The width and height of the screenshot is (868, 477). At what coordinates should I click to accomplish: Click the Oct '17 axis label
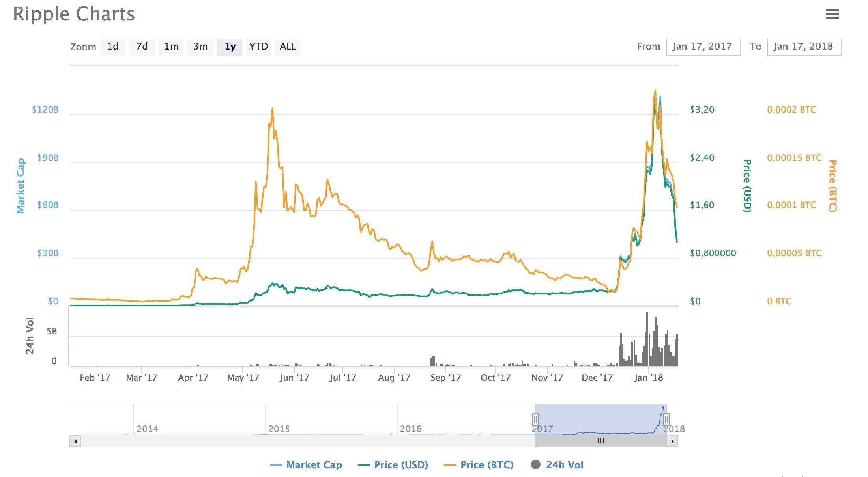tap(496, 378)
